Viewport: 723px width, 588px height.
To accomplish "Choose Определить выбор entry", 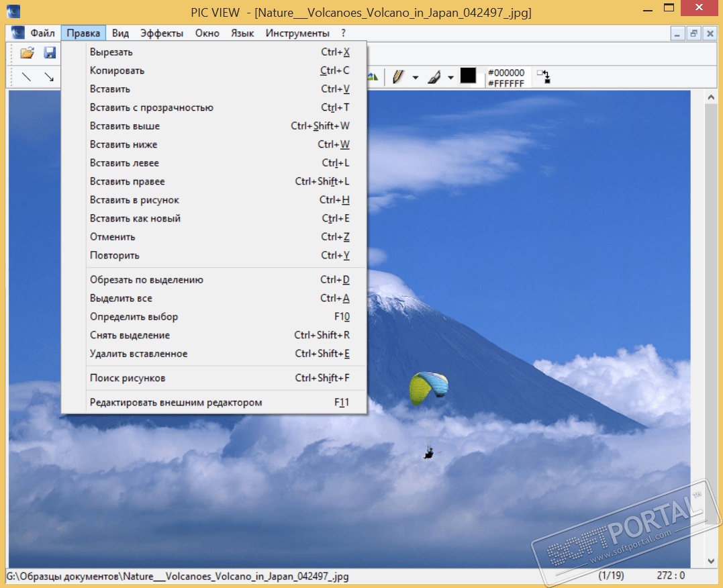I will click(214, 316).
